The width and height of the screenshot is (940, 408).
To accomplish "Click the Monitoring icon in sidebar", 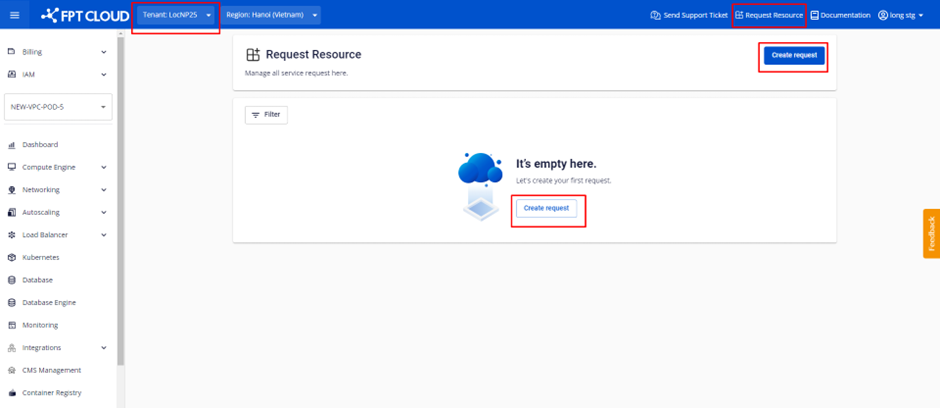I will coord(12,325).
